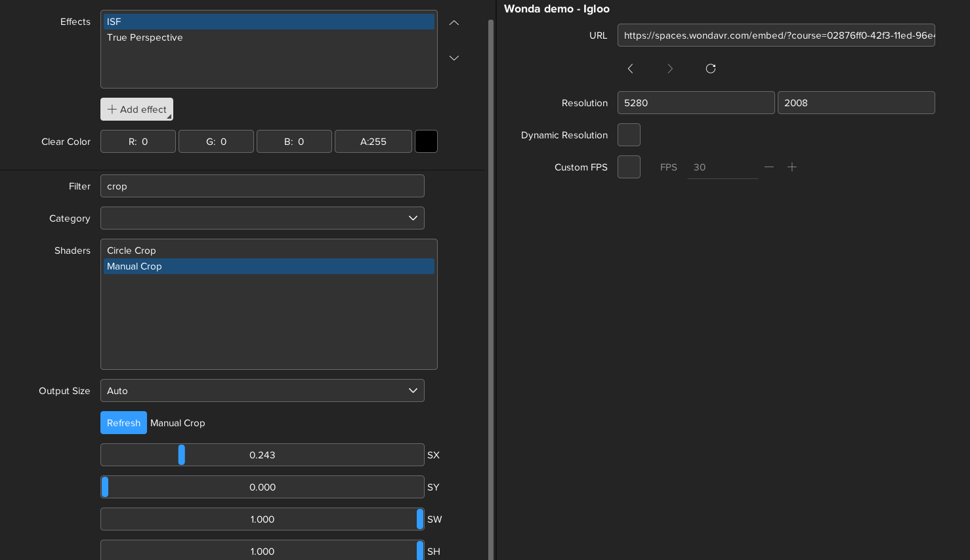Go forward in the browser source
The image size is (970, 560).
tap(669, 69)
